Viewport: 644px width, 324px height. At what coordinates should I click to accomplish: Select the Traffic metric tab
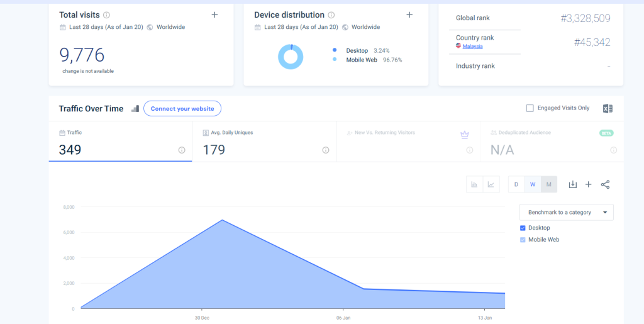point(120,142)
